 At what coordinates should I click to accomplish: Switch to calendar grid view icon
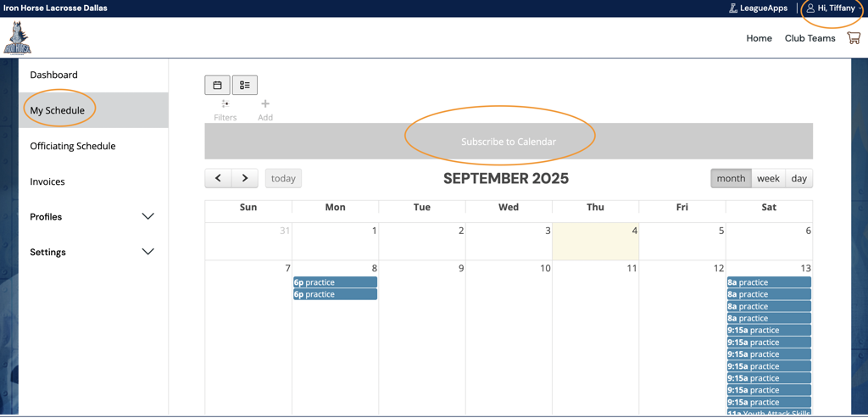click(217, 85)
